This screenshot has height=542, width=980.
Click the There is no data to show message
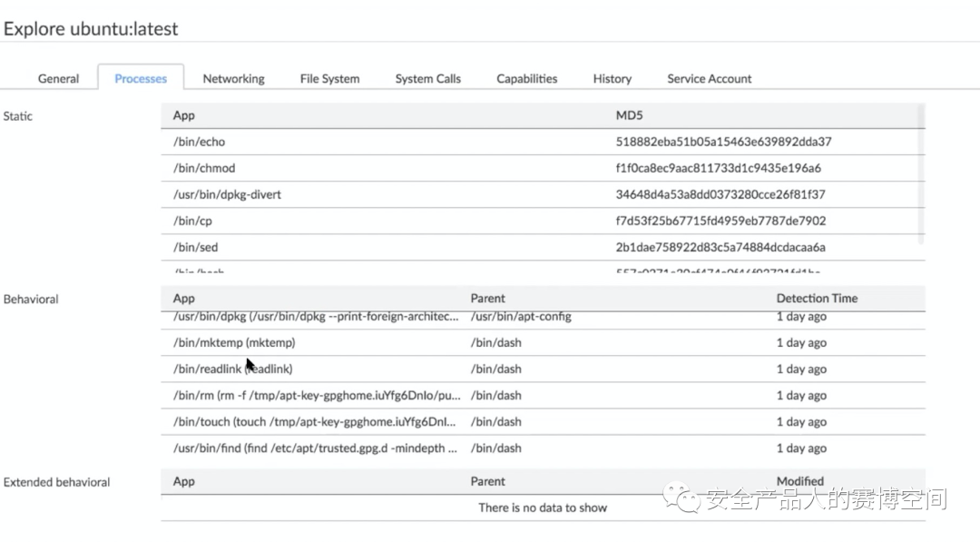click(x=543, y=508)
